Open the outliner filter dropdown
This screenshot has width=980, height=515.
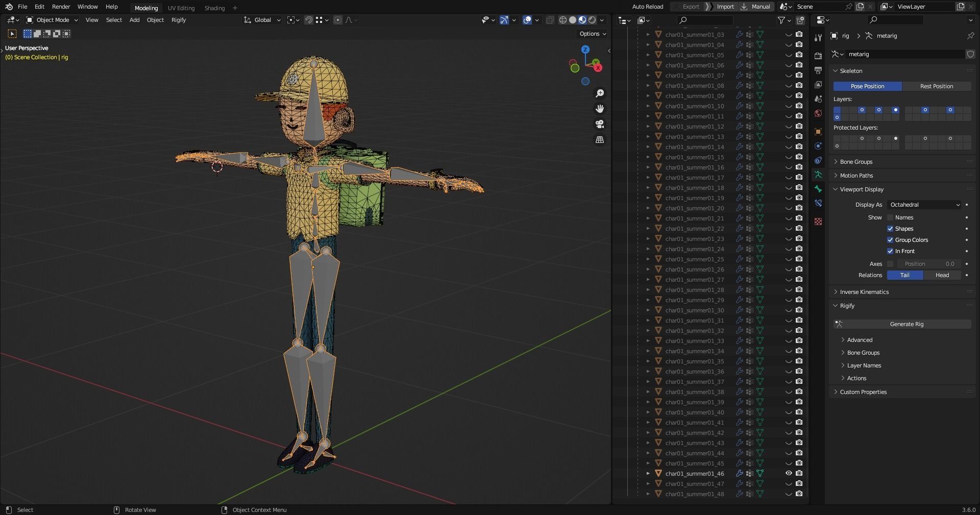coord(784,20)
